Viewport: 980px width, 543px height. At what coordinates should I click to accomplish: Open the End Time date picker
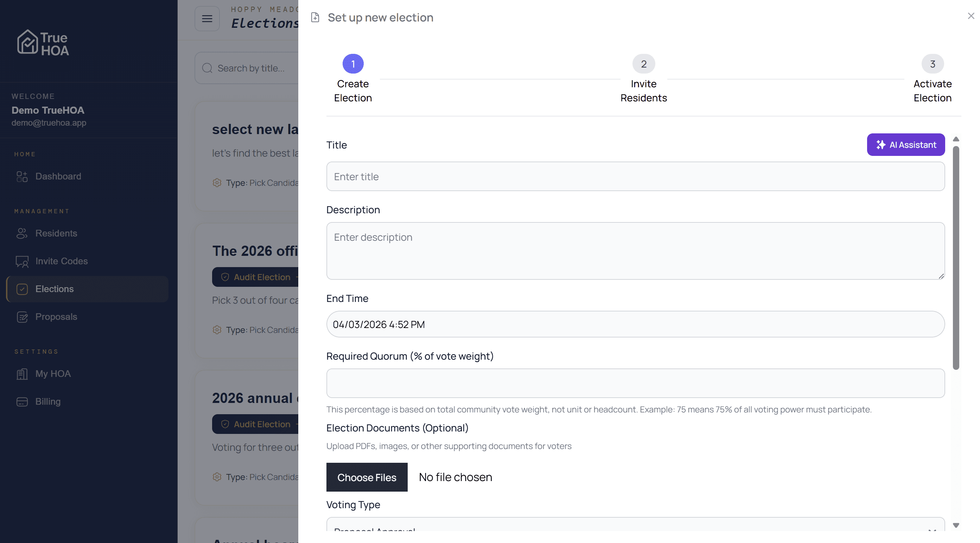635,324
